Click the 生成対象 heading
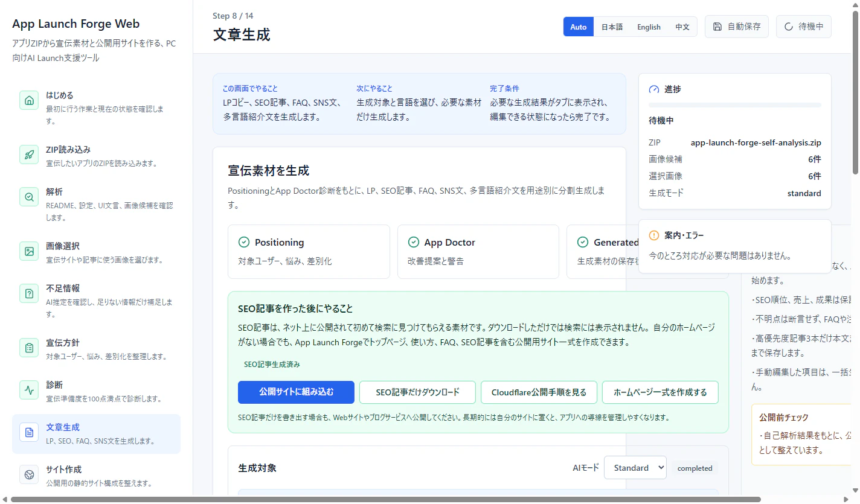860x504 pixels. 257,468
